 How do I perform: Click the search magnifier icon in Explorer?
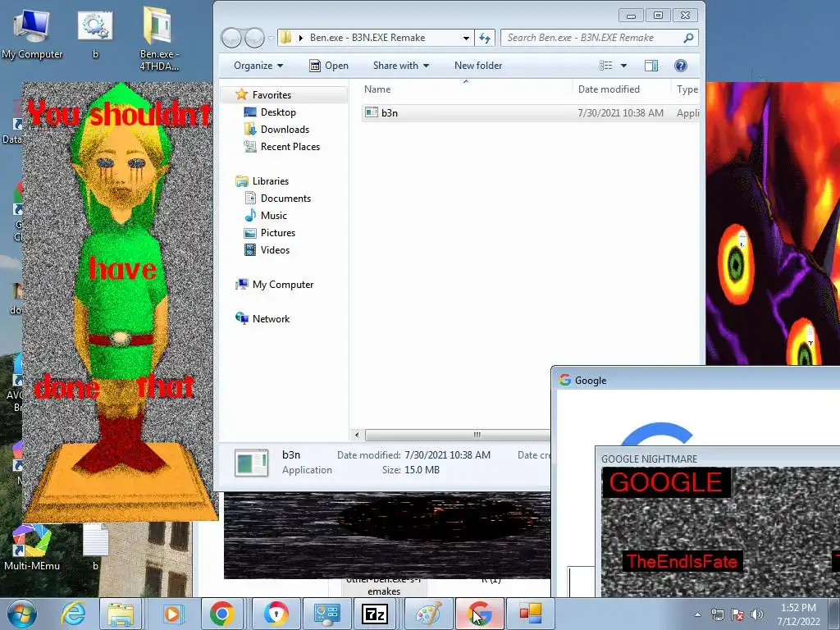tap(688, 38)
